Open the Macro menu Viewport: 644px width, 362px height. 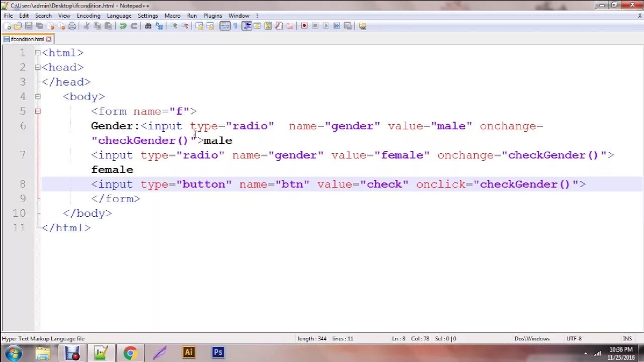pos(172,16)
